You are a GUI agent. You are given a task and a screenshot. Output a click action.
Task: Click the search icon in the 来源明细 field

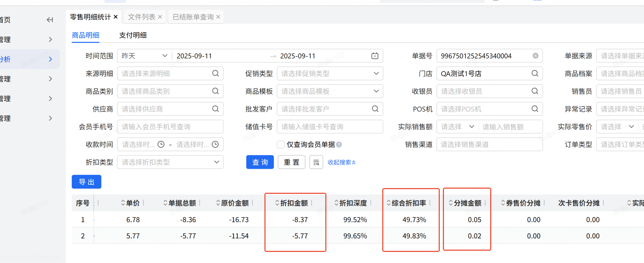(215, 74)
